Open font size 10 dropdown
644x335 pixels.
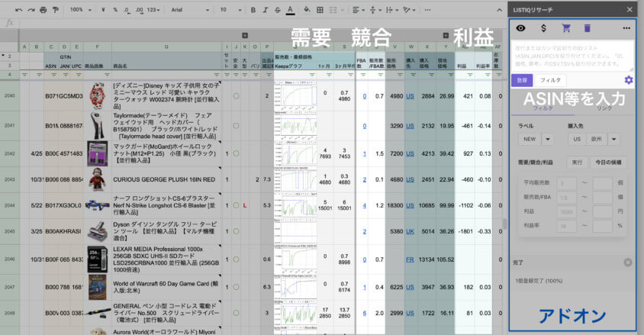click(x=231, y=10)
